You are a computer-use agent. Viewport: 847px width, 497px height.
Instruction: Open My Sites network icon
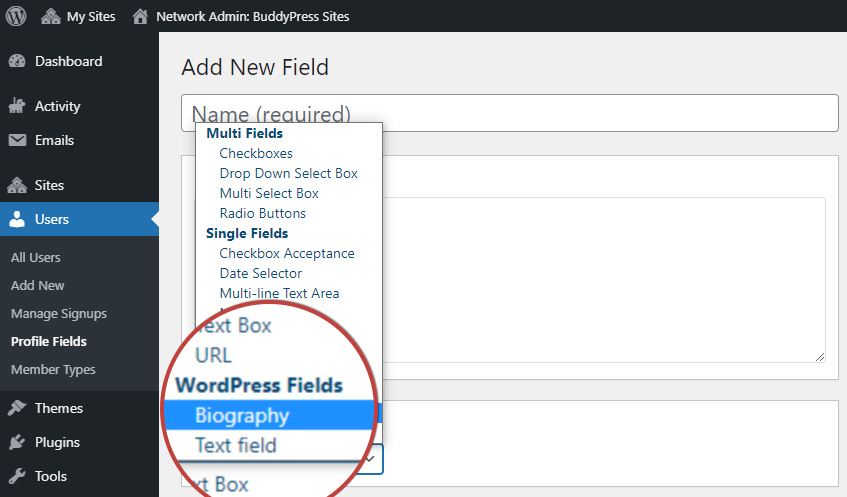pos(51,16)
